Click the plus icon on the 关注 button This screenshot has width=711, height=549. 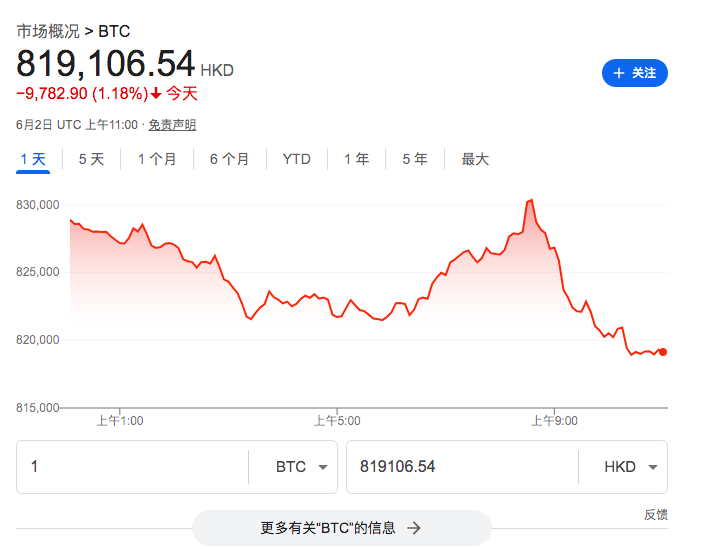[x=618, y=73]
